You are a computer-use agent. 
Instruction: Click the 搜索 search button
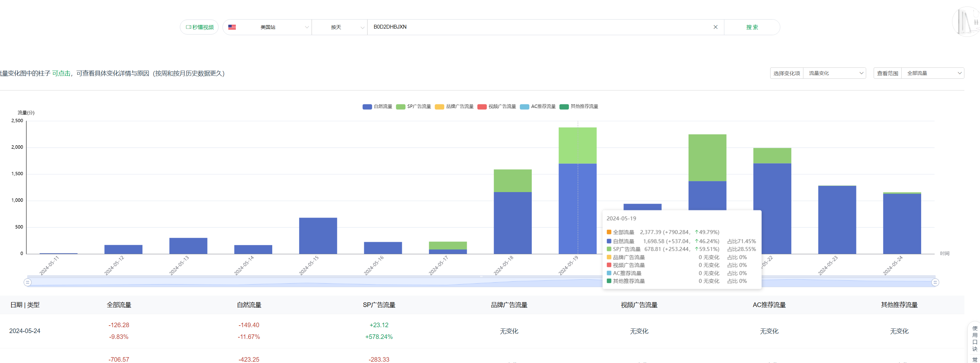tap(751, 27)
